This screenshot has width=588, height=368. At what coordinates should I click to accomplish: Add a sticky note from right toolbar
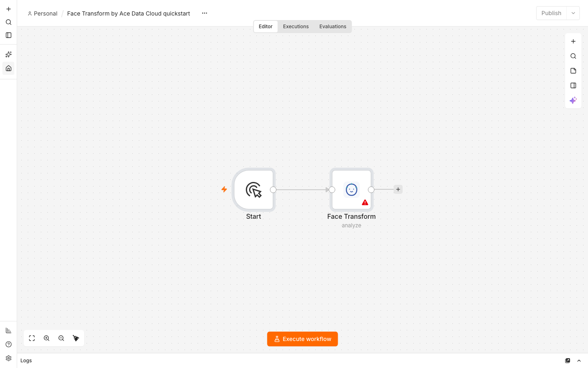point(573,71)
